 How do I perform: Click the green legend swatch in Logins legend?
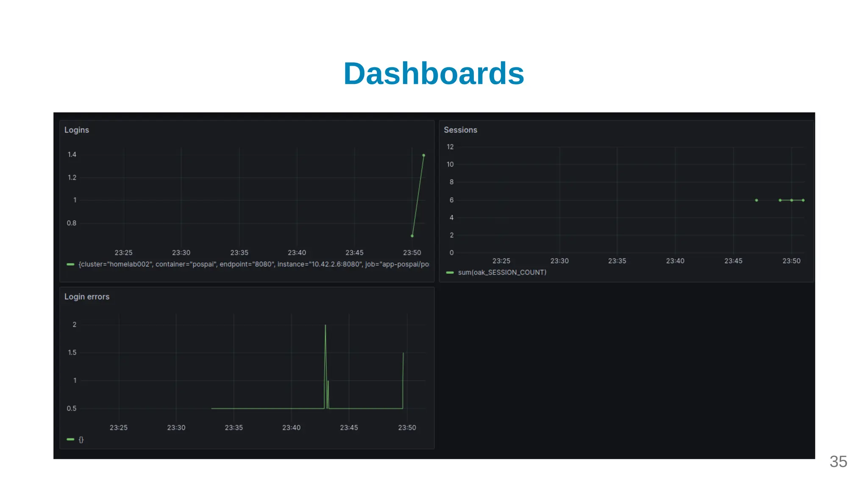(x=70, y=264)
